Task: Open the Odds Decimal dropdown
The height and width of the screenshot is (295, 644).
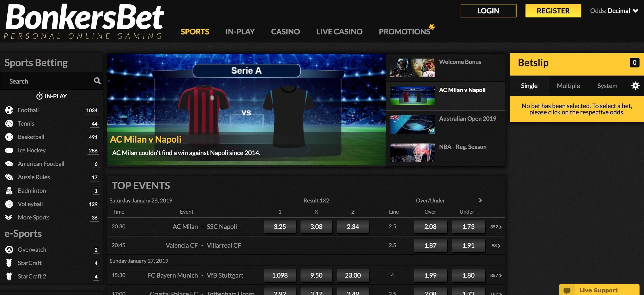Action: coord(614,11)
